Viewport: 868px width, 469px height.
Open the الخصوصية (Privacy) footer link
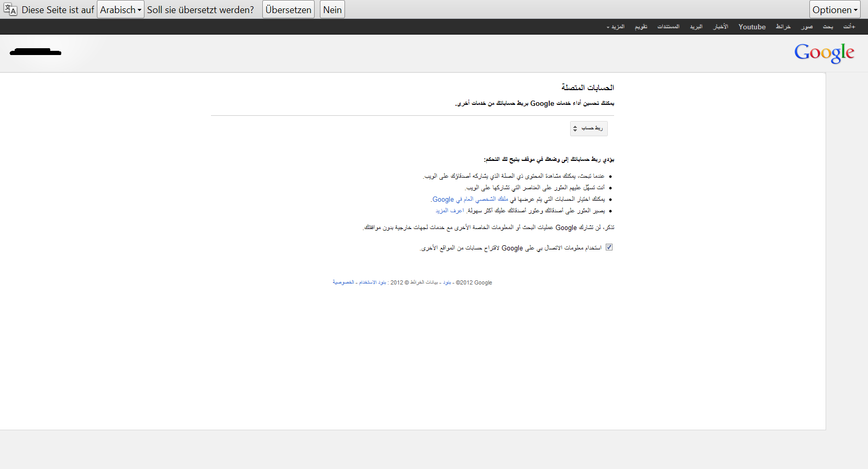[343, 282]
